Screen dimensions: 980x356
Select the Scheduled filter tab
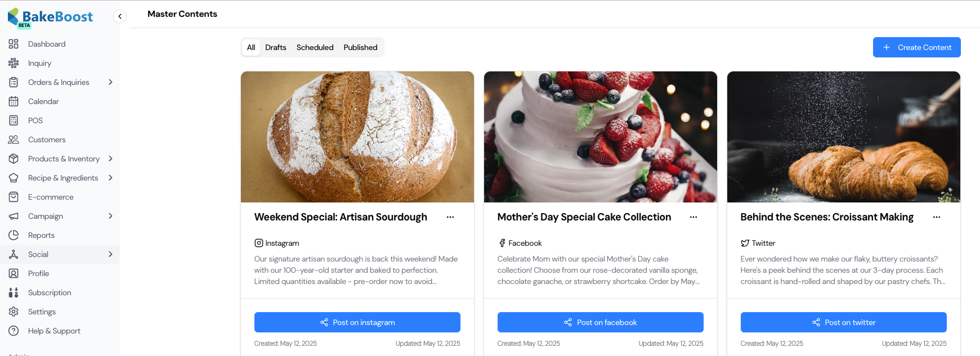(x=315, y=47)
